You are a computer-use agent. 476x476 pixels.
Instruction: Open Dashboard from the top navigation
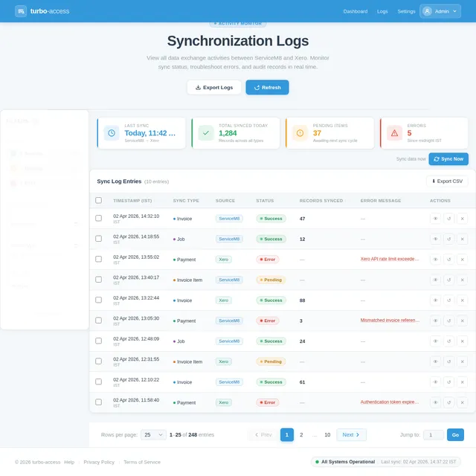coord(355,11)
